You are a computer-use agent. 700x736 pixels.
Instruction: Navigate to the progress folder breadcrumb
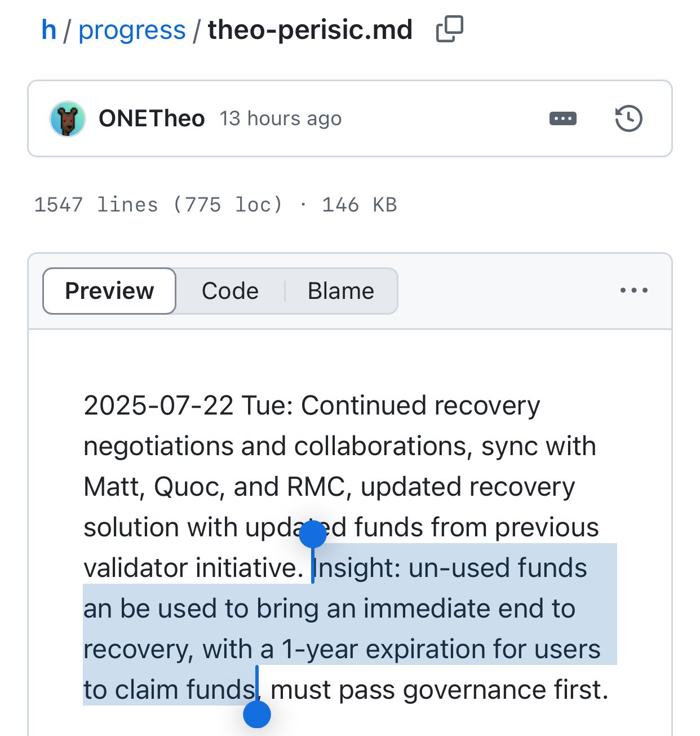click(x=132, y=30)
